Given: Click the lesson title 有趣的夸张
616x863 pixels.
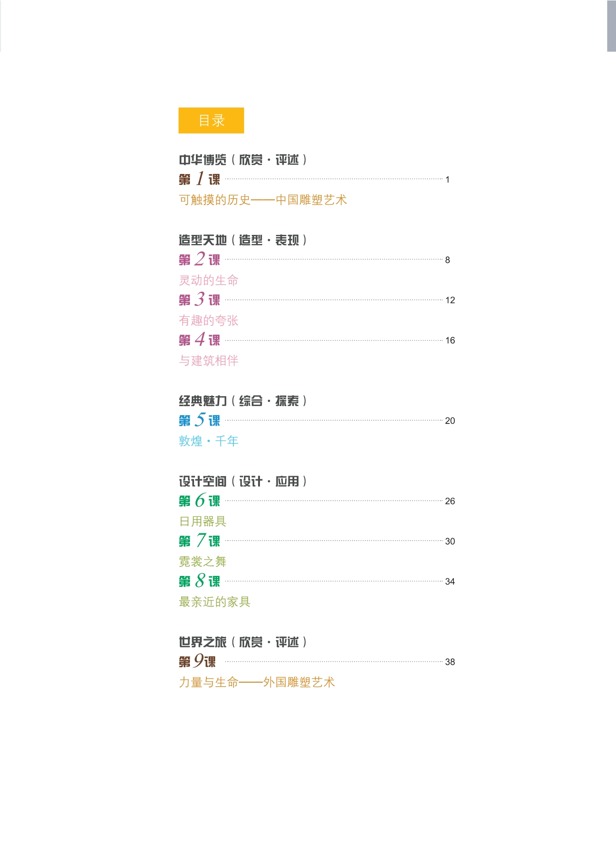Looking at the screenshot, I should tap(209, 320).
